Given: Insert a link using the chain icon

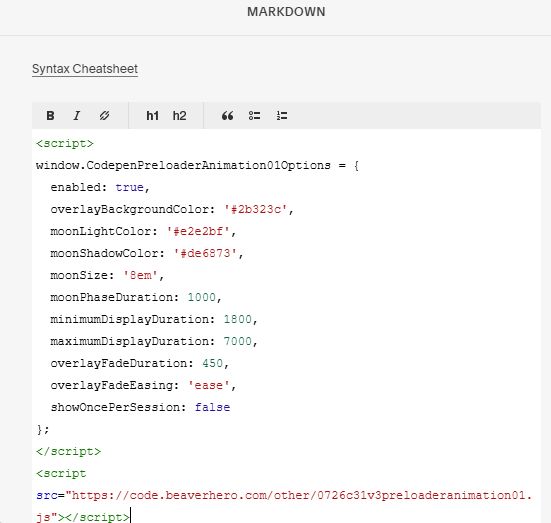Looking at the screenshot, I should pyautogui.click(x=104, y=116).
